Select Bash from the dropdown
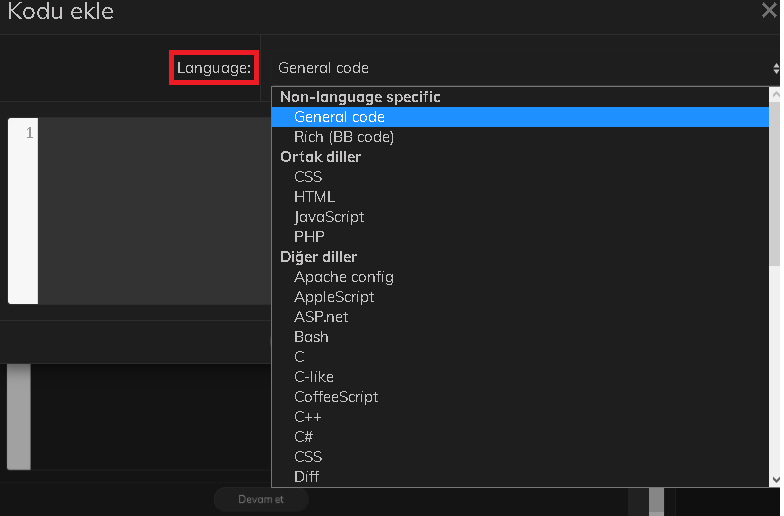This screenshot has width=784, height=516. point(311,337)
